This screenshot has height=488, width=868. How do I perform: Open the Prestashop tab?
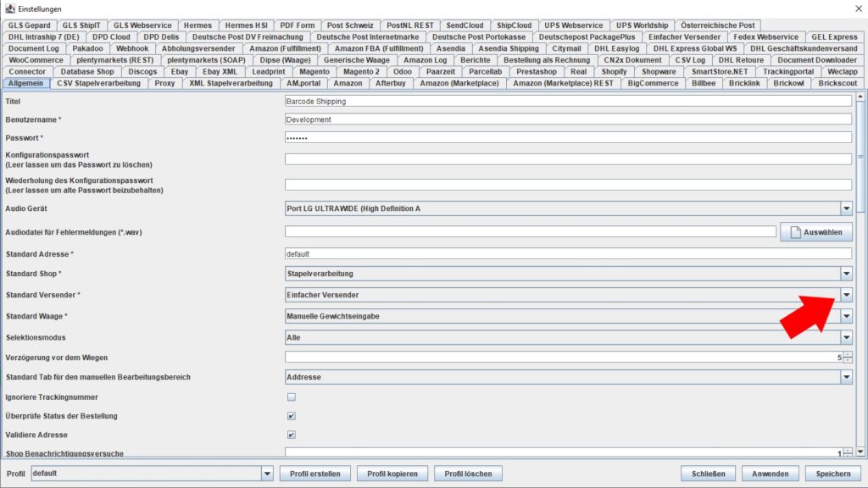click(x=536, y=71)
